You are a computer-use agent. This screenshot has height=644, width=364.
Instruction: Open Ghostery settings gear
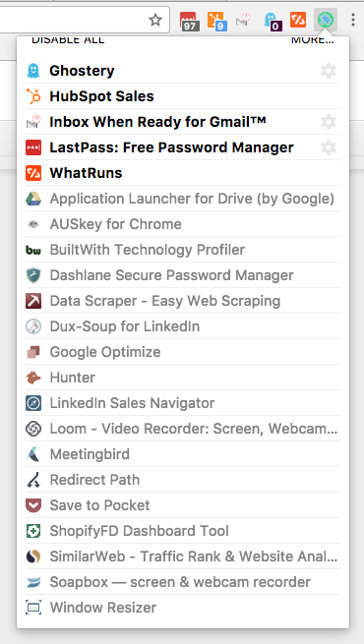tap(329, 71)
